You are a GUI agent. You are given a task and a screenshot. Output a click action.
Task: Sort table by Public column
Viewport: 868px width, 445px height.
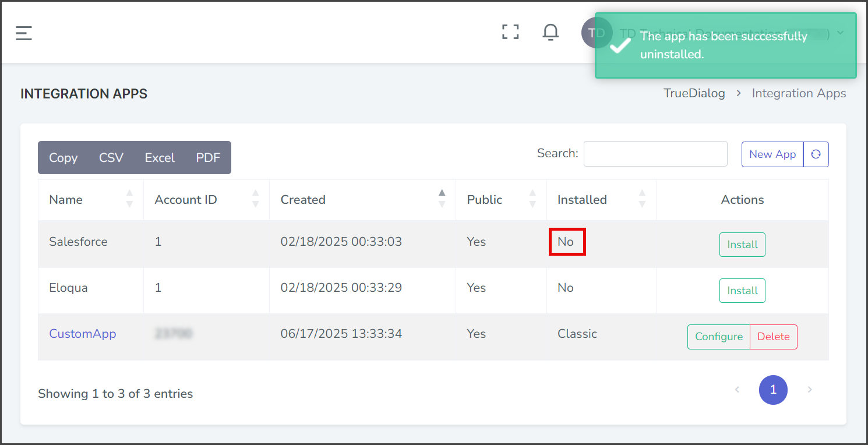click(501, 200)
